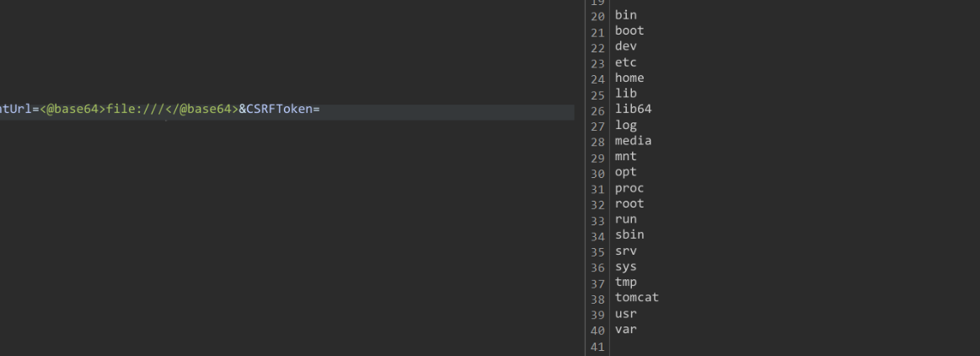Click the pane divider between request and response
This screenshot has height=356, width=980.
click(x=585, y=178)
